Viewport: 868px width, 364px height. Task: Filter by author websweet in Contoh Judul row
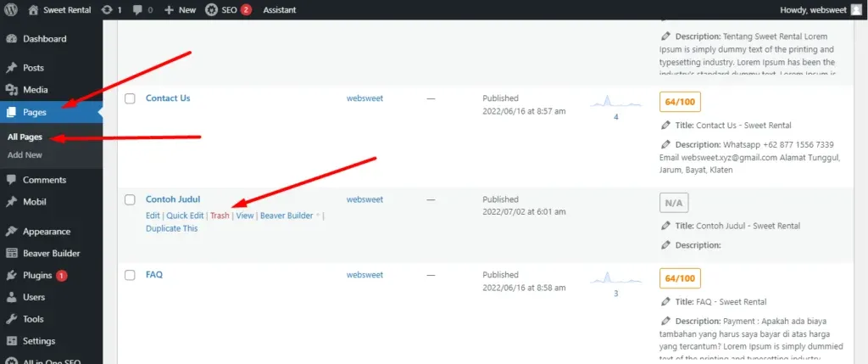tap(364, 199)
